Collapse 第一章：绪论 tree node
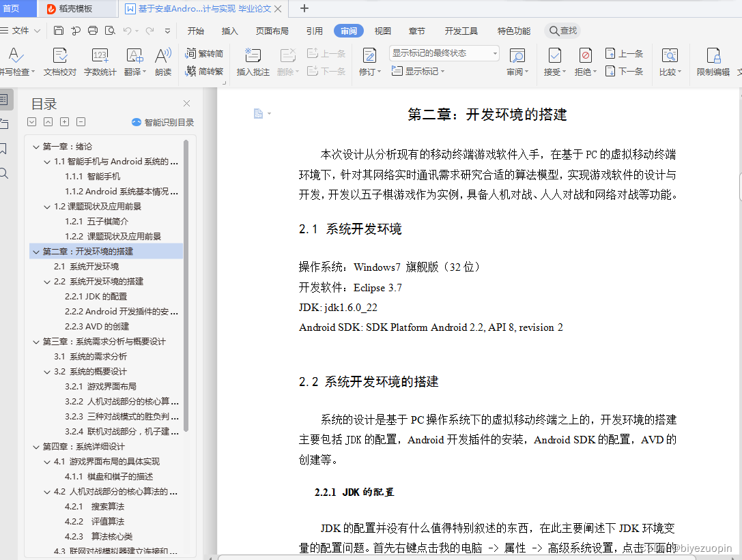 pos(36,147)
